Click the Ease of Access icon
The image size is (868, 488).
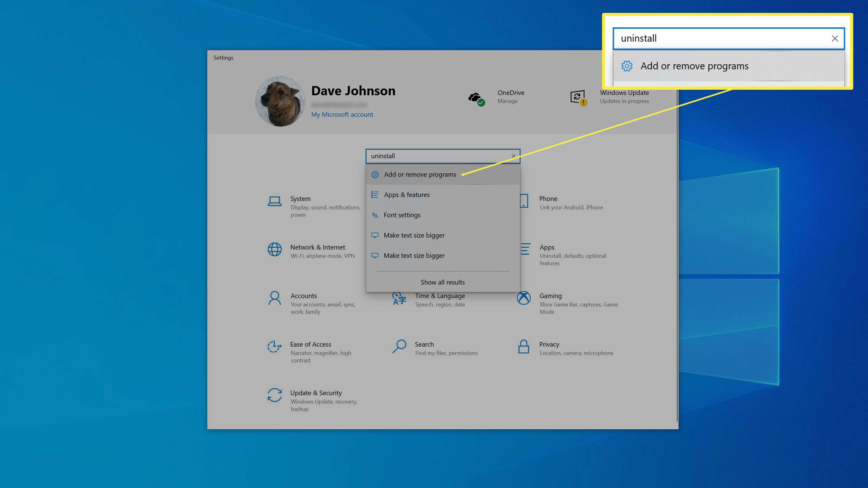(275, 347)
